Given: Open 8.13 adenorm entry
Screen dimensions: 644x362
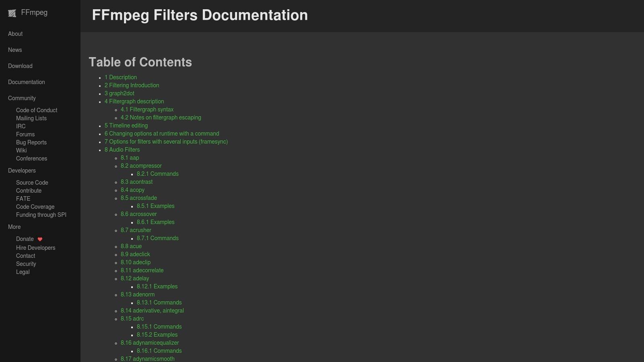Looking at the screenshot, I should 138,294.
